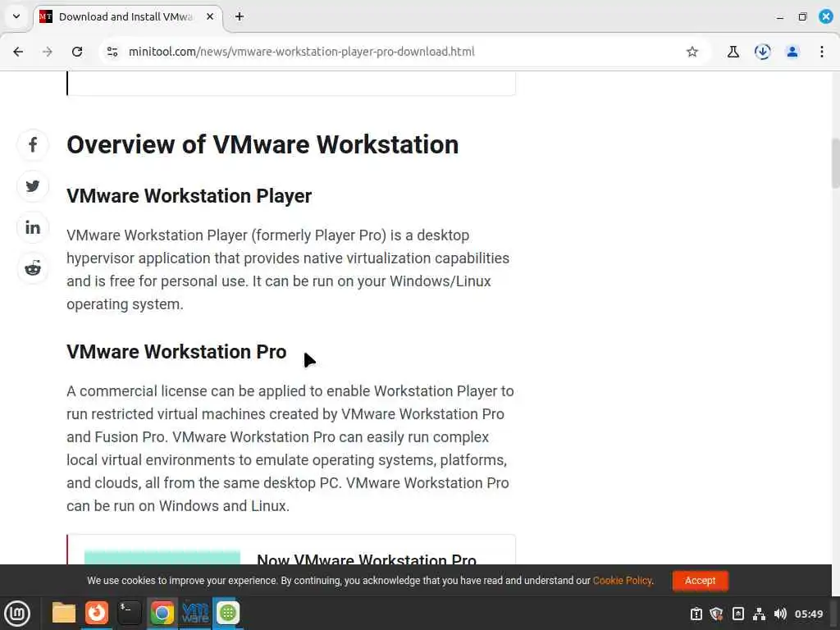840x630 pixels.
Task: Open the downloads indicator
Action: pyautogui.click(x=763, y=52)
